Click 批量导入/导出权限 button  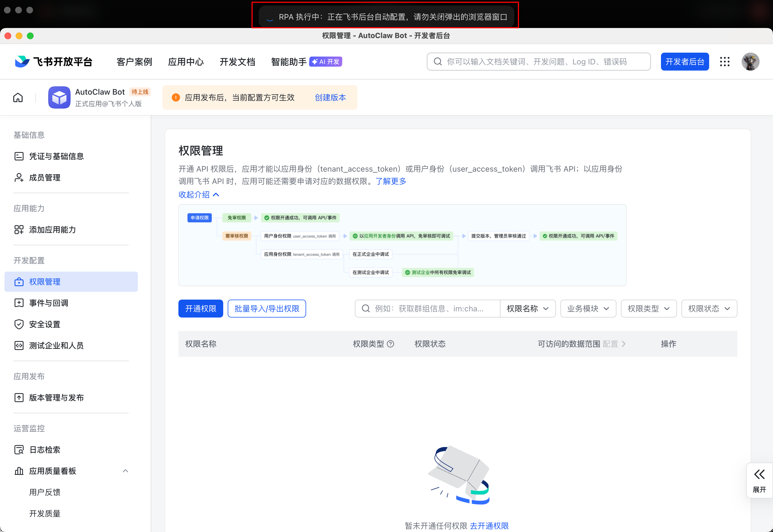coord(267,309)
